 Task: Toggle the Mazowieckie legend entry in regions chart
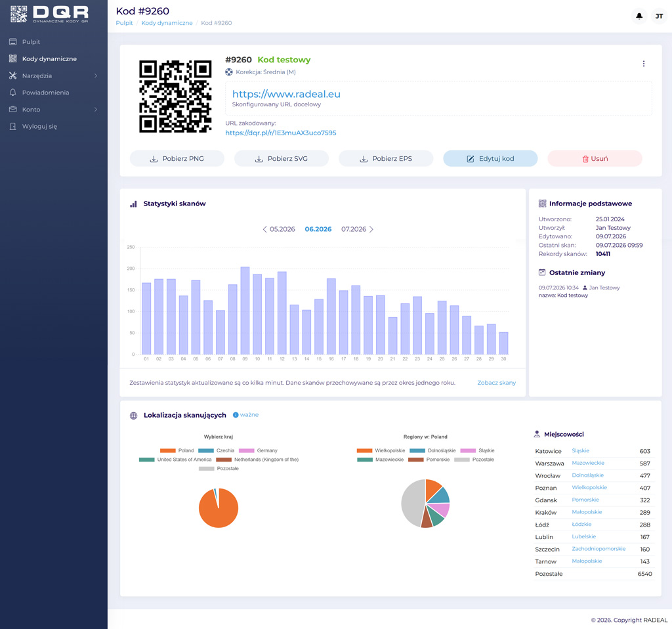(x=380, y=460)
